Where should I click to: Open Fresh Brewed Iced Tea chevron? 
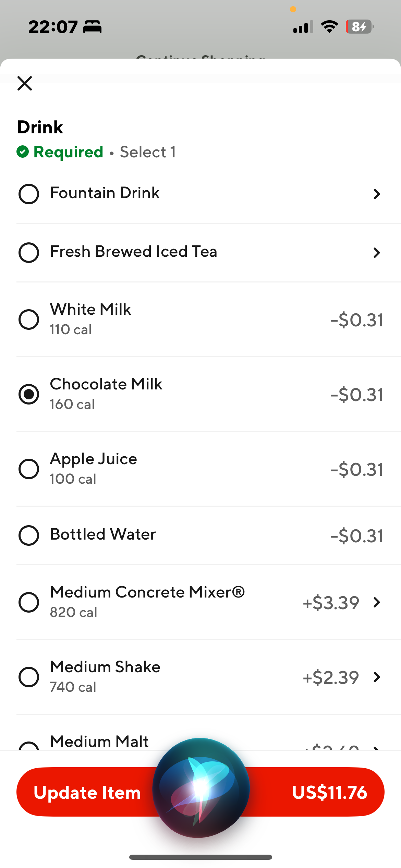pos(377,253)
